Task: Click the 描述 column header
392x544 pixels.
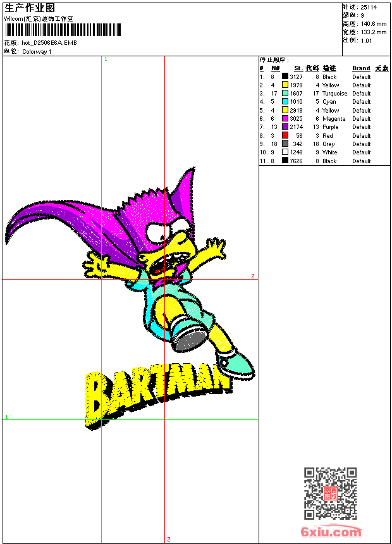Action: pos(329,68)
